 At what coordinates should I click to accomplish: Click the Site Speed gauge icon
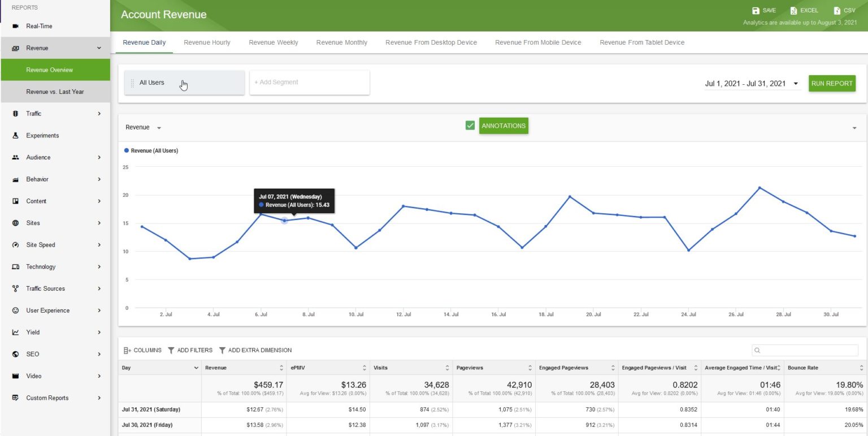pos(15,245)
